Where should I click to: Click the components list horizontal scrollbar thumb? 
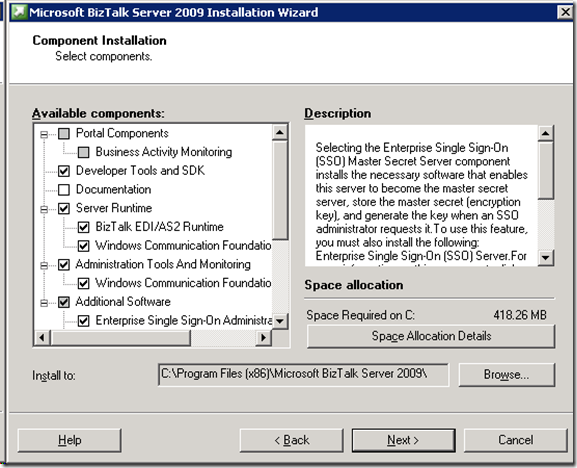point(120,337)
